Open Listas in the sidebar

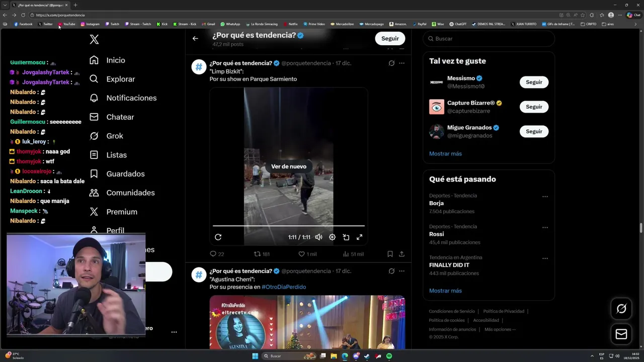tap(108, 155)
